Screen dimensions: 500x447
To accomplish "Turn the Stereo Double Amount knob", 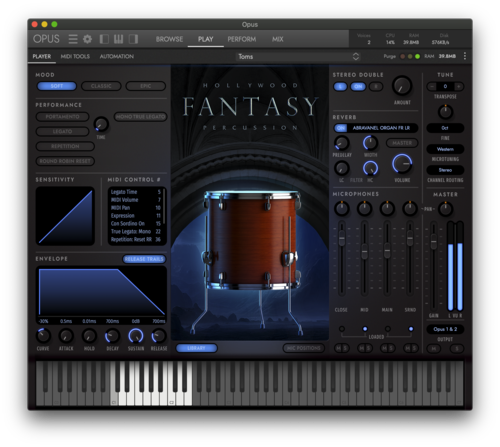I will point(402,86).
